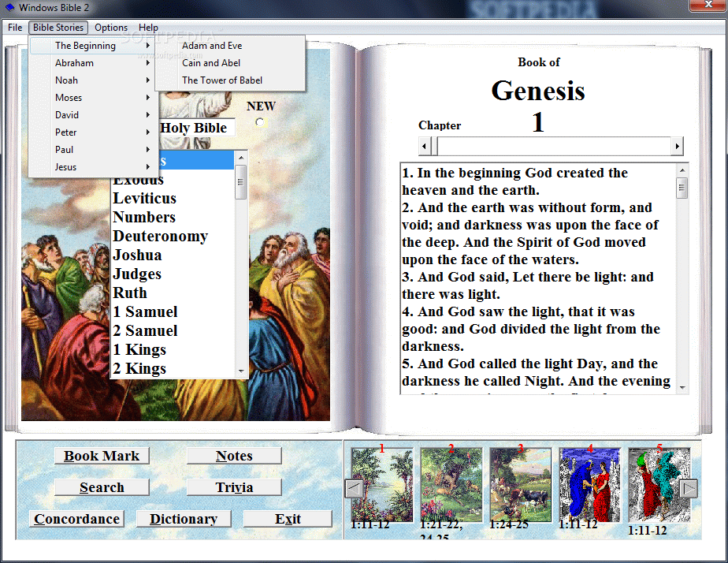Open the File menu
This screenshot has width=728, height=563.
pyautogui.click(x=15, y=28)
